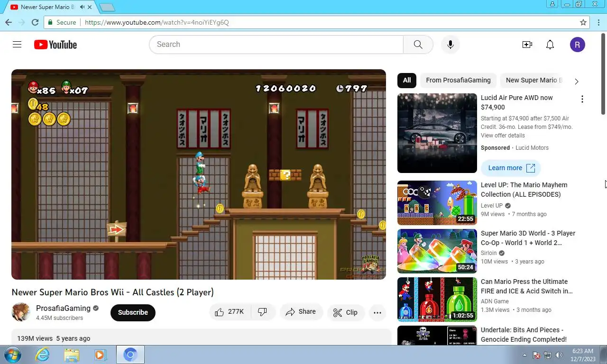Open Super Mario 3D World video title
This screenshot has width=607, height=364.
coord(528,238)
